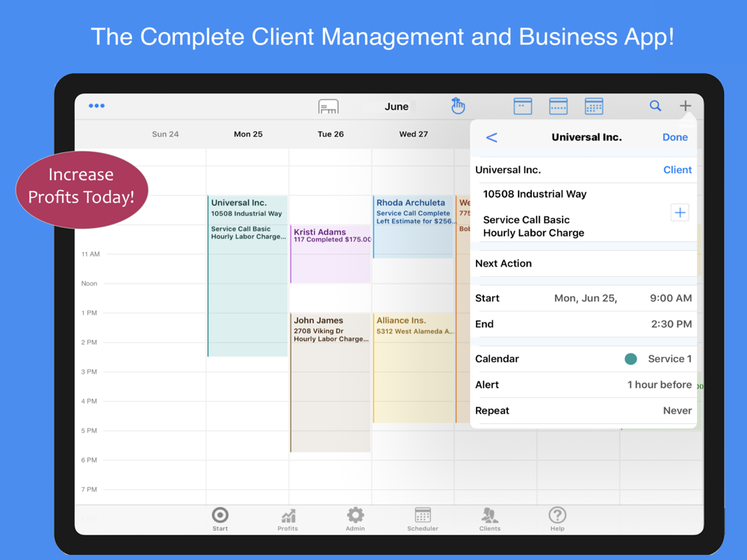Open Rhoda Archuleta appointment on Wednesday
Image resolution: width=747 pixels, height=560 pixels.
pos(413,227)
